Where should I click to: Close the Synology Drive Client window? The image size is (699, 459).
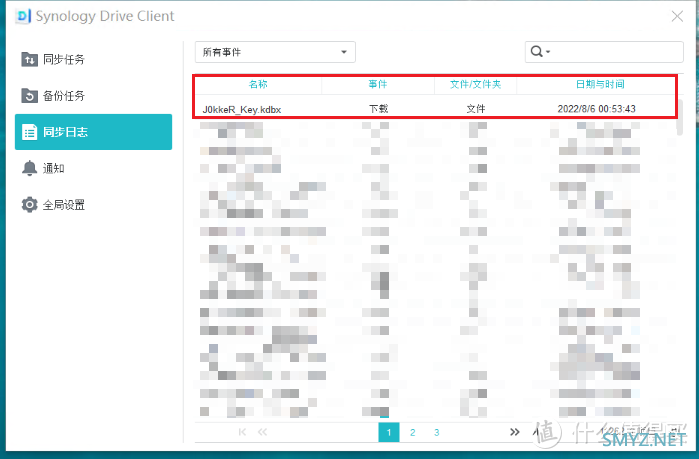click(x=677, y=16)
